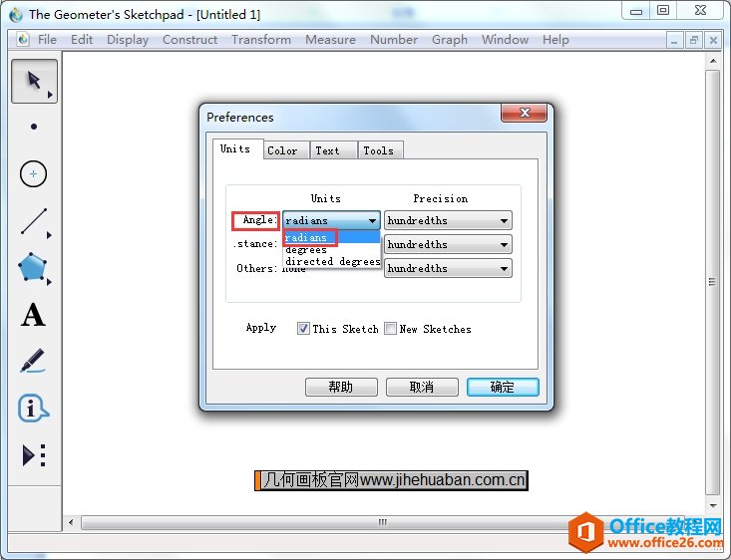Open the Window menu
Image resolution: width=731 pixels, height=560 pixels.
[505, 40]
